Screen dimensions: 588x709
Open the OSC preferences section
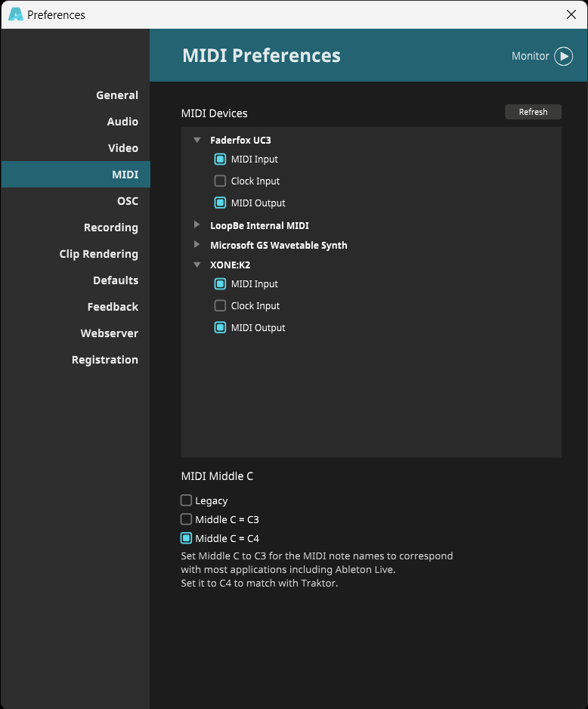pyautogui.click(x=128, y=200)
